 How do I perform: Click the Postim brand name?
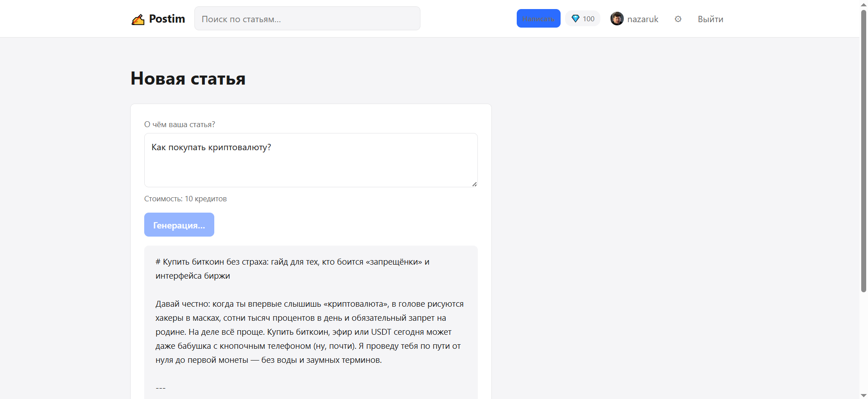(167, 19)
